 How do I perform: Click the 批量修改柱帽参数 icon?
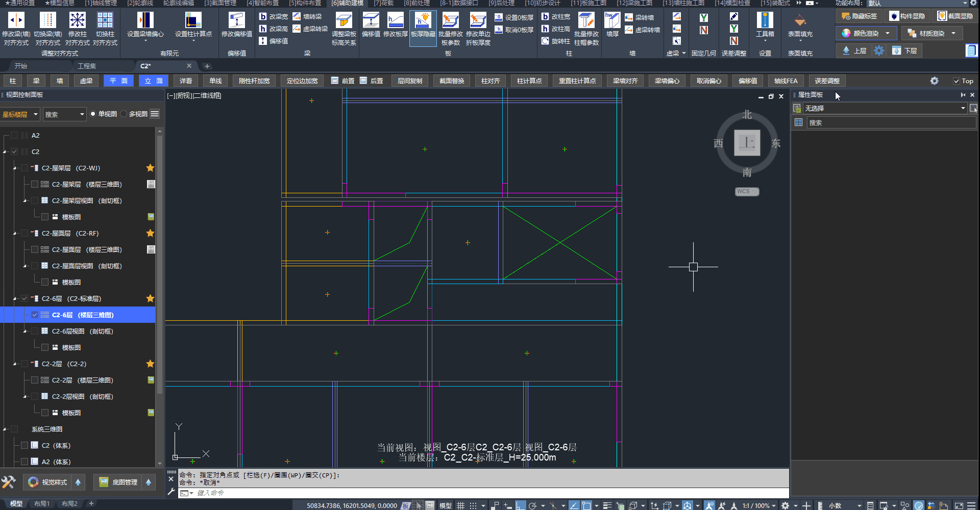(x=586, y=20)
